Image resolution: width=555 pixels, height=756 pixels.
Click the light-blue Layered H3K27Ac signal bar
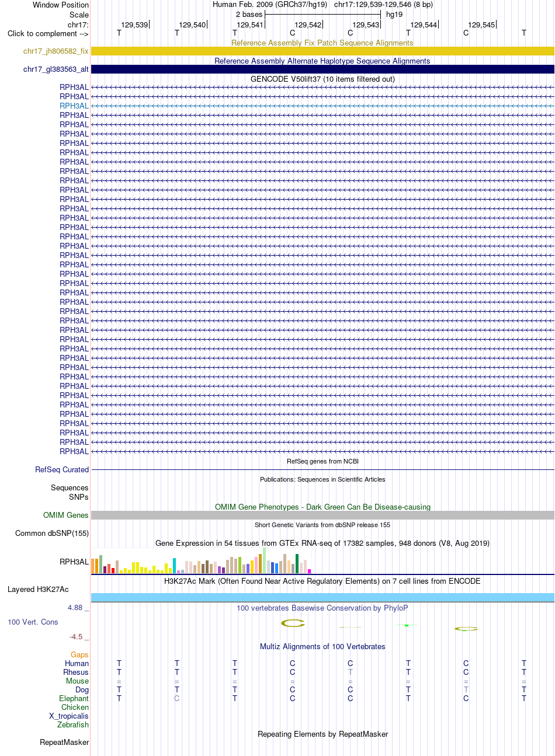click(322, 597)
